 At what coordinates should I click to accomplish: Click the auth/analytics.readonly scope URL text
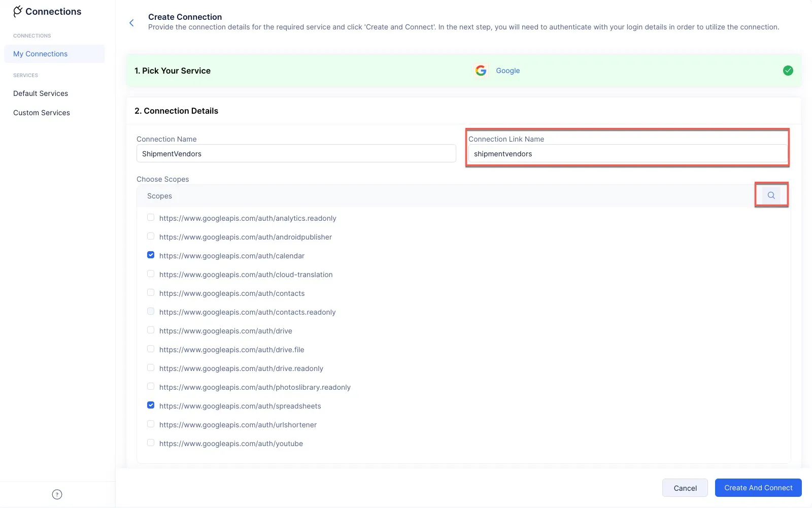(248, 218)
